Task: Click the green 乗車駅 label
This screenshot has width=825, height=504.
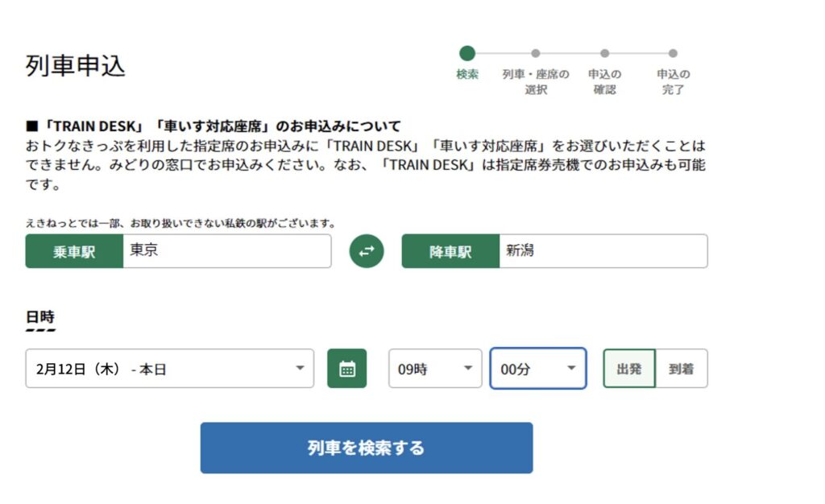Action: coord(74,251)
